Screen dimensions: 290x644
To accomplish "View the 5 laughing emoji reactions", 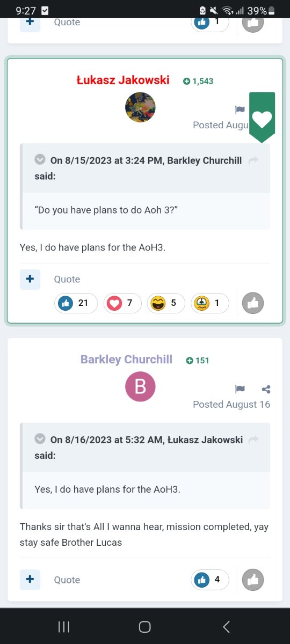I will pos(165,303).
